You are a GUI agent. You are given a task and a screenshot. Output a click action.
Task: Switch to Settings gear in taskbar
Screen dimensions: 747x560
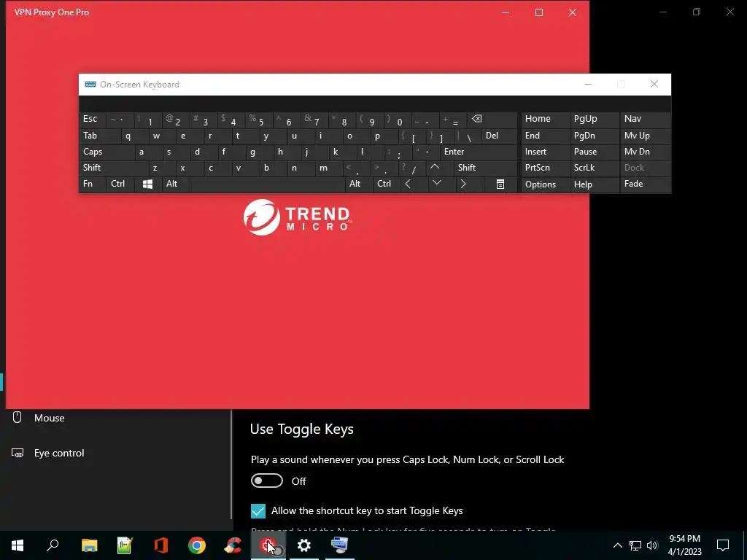point(304,545)
